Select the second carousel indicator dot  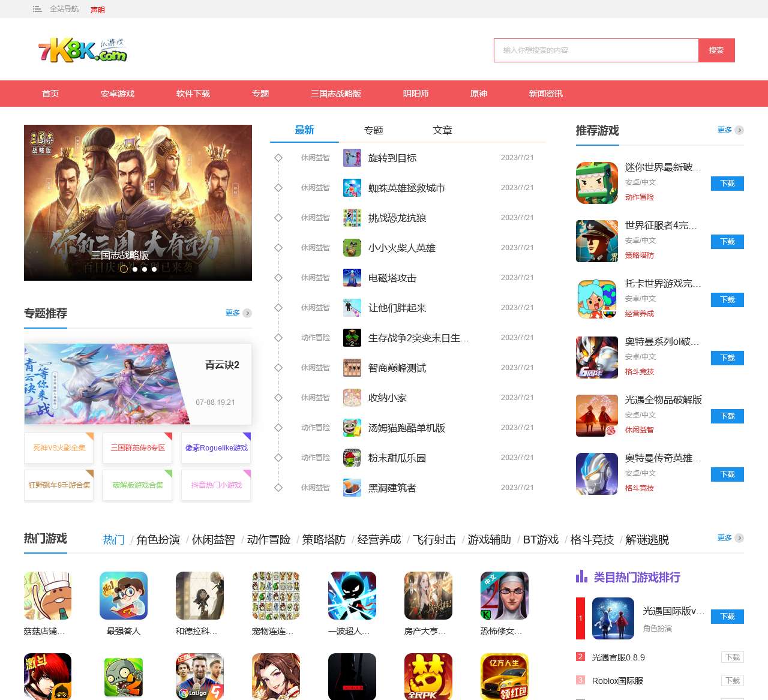[x=135, y=269]
